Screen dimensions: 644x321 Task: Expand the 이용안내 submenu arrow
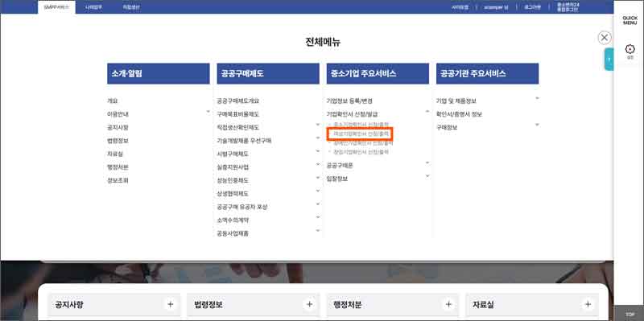click(208, 112)
